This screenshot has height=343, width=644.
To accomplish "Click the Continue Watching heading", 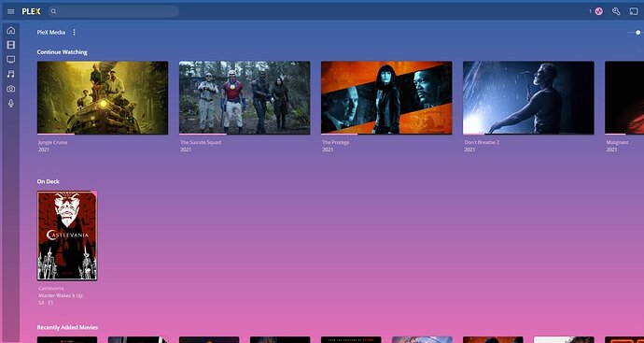I will [62, 52].
